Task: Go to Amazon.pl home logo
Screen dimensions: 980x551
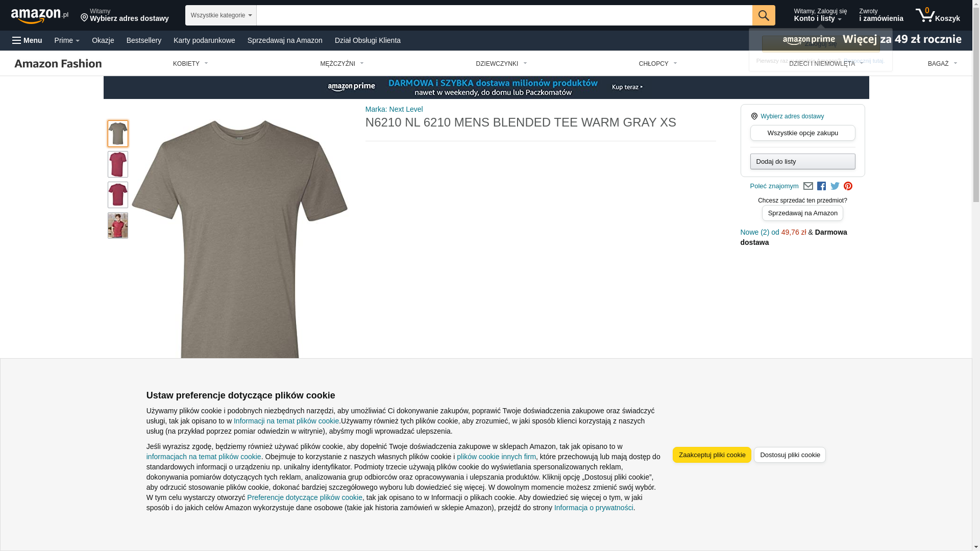Action: (40, 16)
